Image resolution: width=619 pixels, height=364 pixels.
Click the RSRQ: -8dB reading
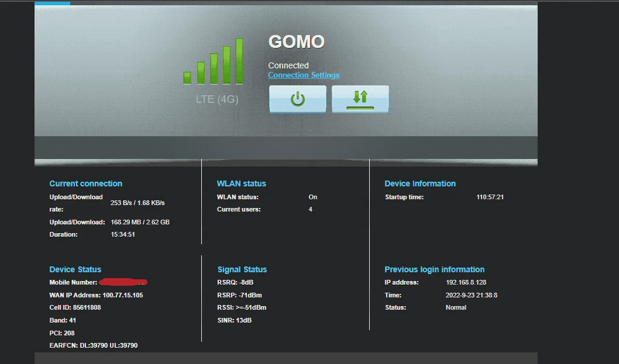tap(235, 282)
